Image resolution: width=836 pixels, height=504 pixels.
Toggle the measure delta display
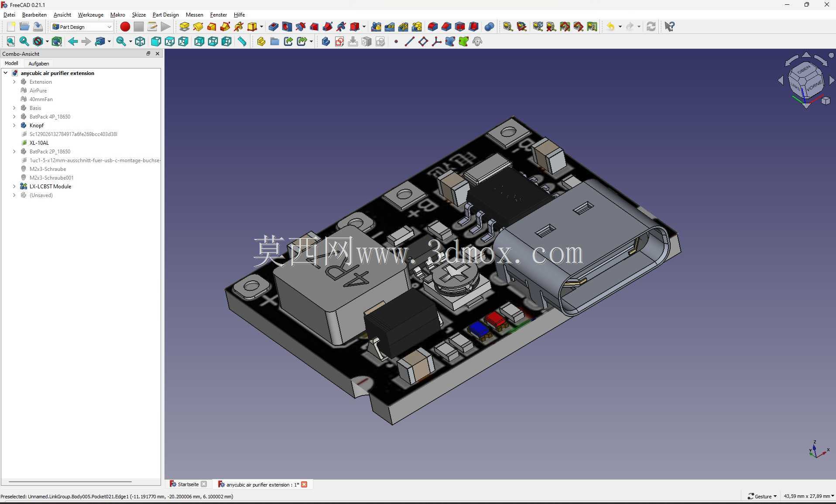(x=592, y=27)
